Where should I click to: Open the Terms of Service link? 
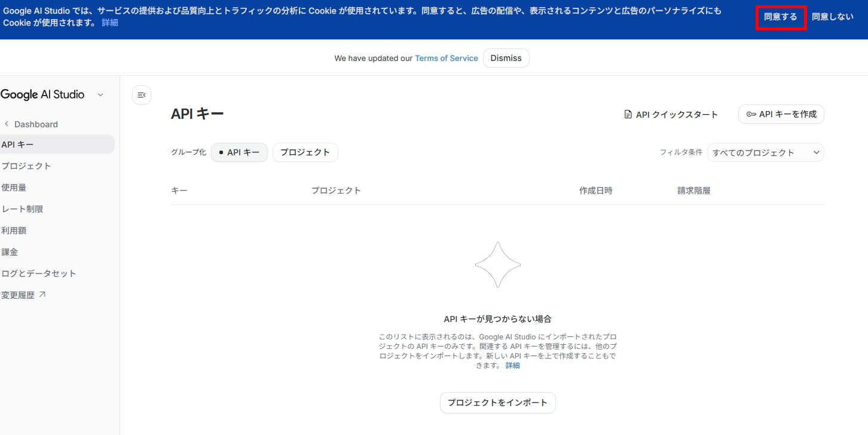(x=446, y=58)
